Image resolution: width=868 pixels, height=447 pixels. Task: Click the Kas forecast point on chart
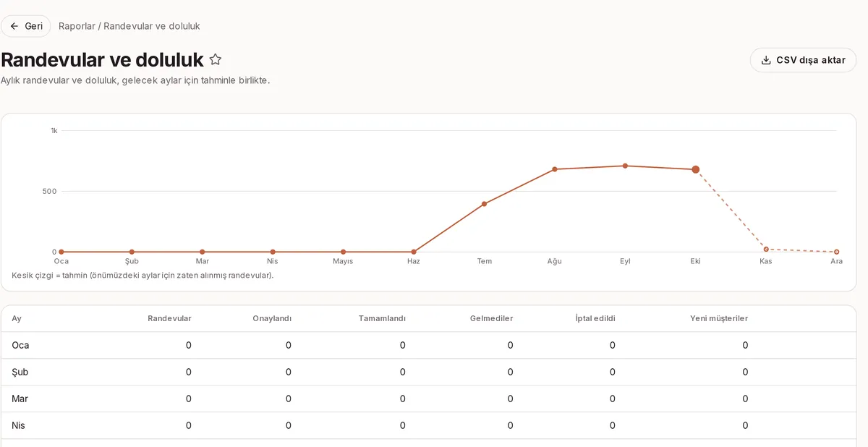click(x=766, y=249)
